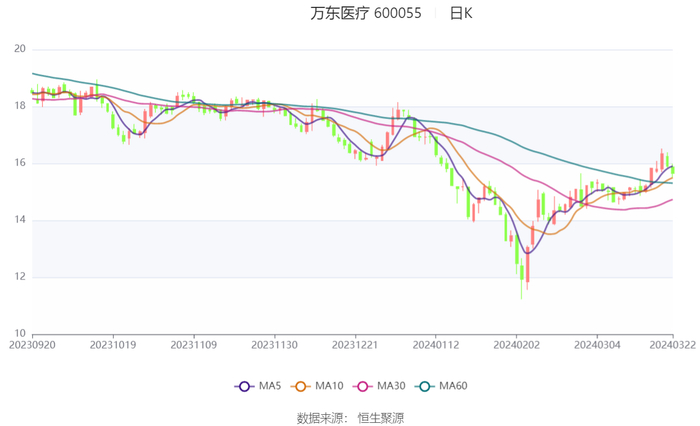Viewport: 700px width, 426px height.
Task: Click x-axis date label 20231019
Action: [x=113, y=345]
